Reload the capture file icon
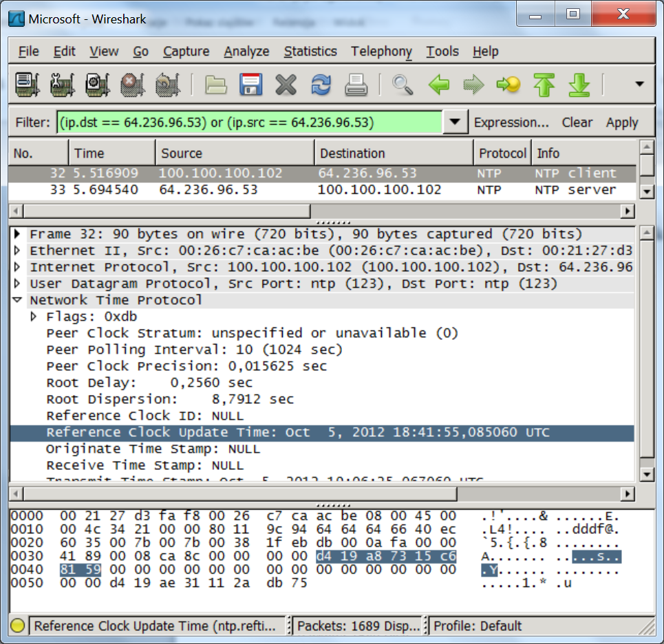 [x=321, y=84]
